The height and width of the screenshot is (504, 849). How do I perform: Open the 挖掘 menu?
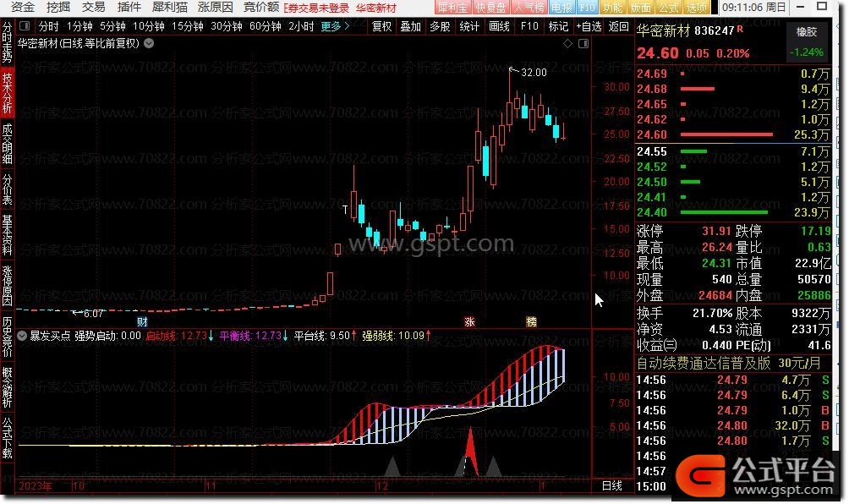tap(58, 7)
